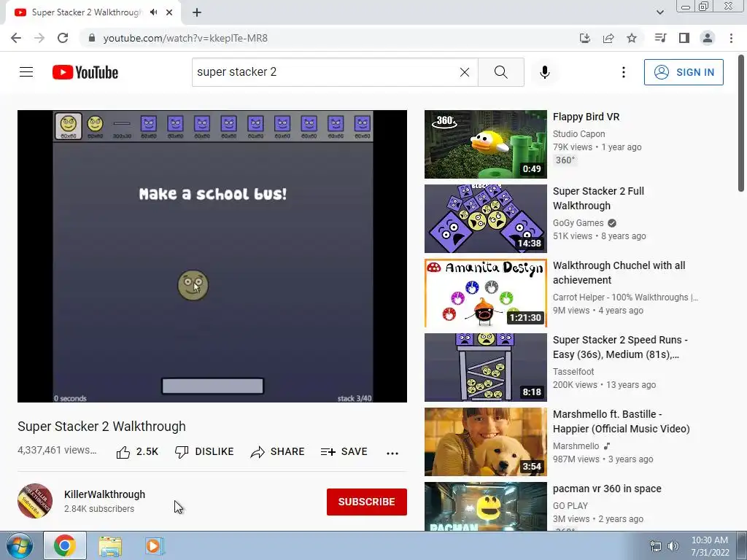
Task: Open a new browser tab
Action: tap(197, 12)
